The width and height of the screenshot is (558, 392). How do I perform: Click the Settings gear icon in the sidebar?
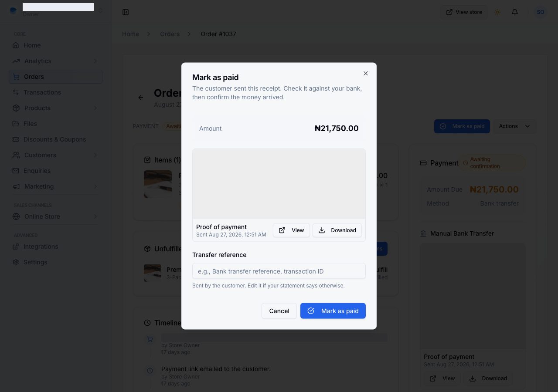click(x=16, y=262)
